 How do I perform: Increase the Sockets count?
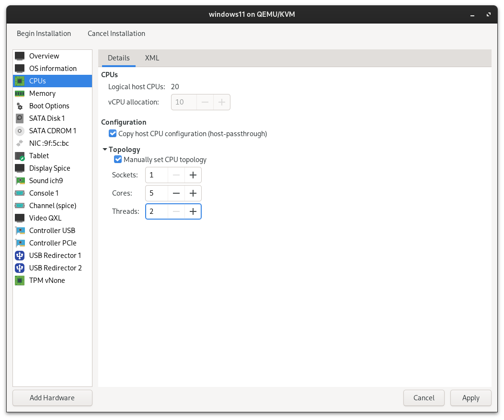tap(193, 175)
